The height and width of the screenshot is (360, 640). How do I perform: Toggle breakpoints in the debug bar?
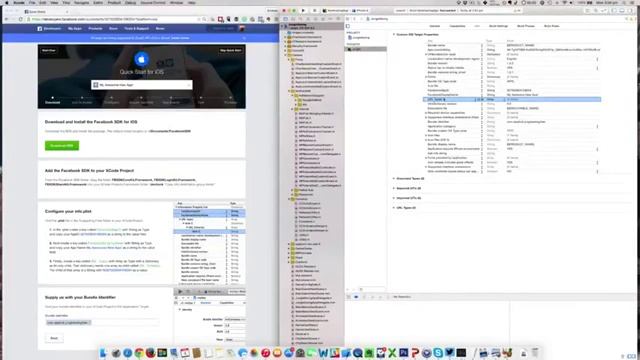click(x=356, y=297)
